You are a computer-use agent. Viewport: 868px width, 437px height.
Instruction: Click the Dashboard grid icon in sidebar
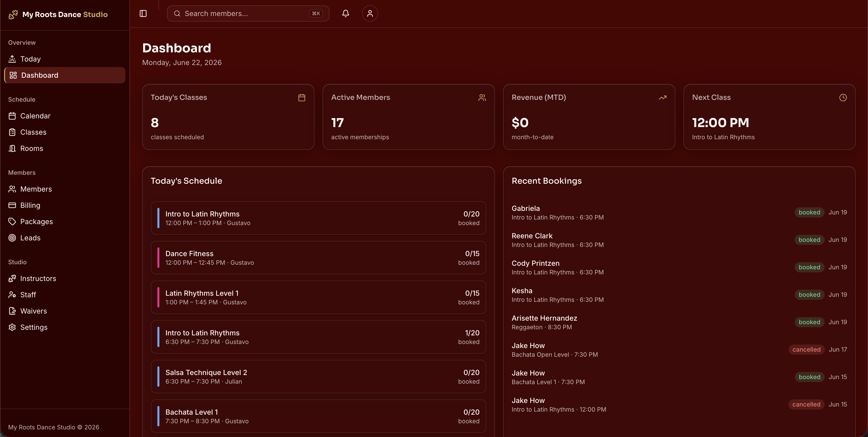13,75
